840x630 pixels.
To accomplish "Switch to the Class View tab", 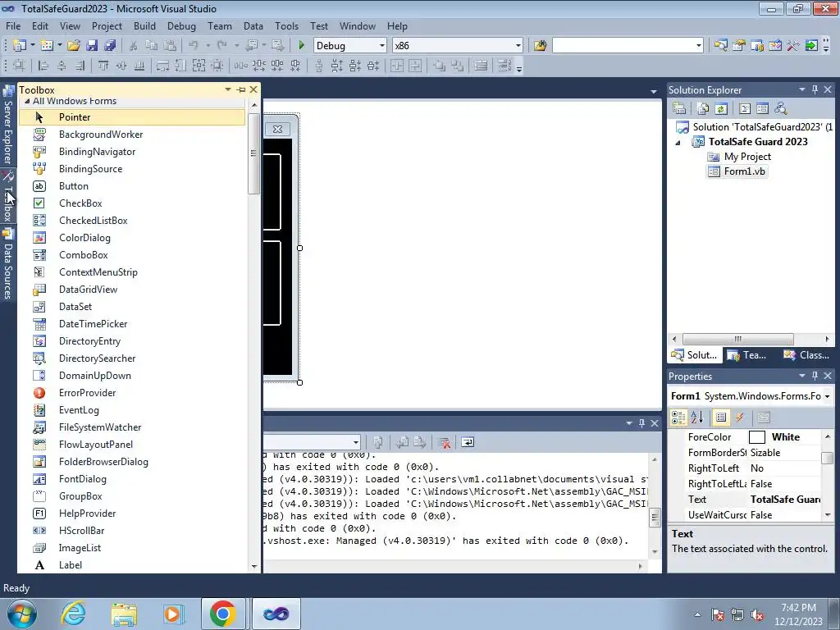I will click(x=806, y=354).
